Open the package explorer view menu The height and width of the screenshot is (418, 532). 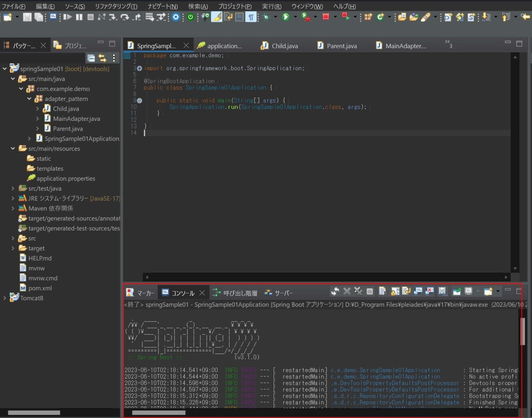(x=114, y=58)
